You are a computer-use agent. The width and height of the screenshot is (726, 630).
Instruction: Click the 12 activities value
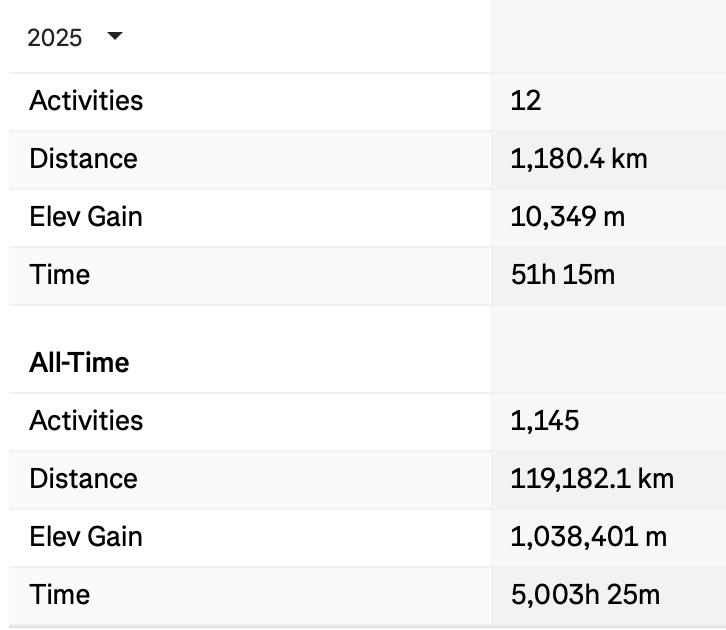coord(525,101)
